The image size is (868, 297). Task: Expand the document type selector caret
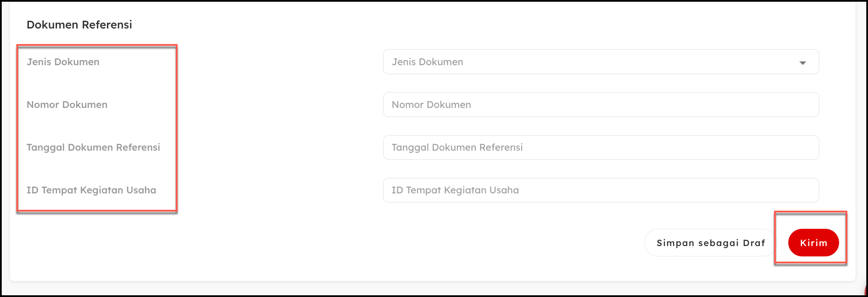pos(802,63)
